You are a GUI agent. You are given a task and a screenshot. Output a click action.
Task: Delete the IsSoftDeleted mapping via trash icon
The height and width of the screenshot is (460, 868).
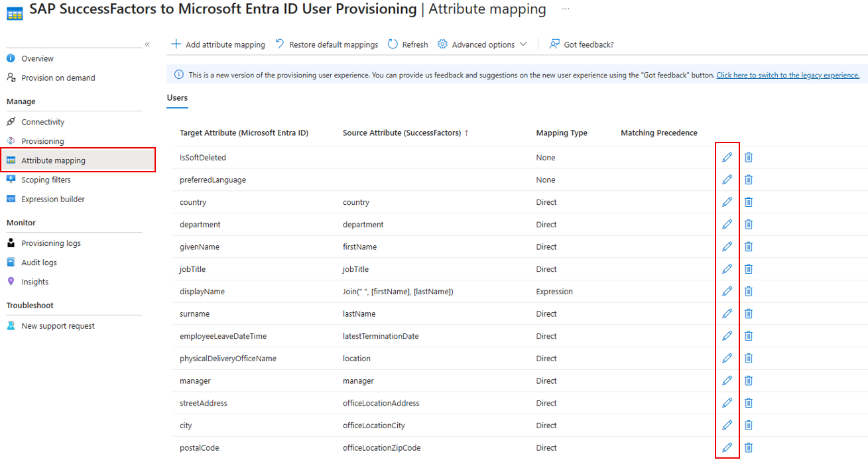pos(749,157)
